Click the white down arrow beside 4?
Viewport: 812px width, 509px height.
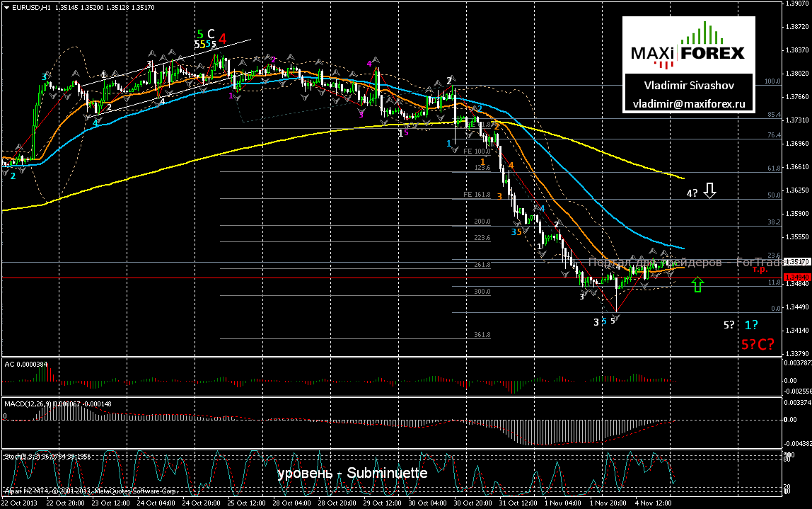pyautogui.click(x=712, y=190)
